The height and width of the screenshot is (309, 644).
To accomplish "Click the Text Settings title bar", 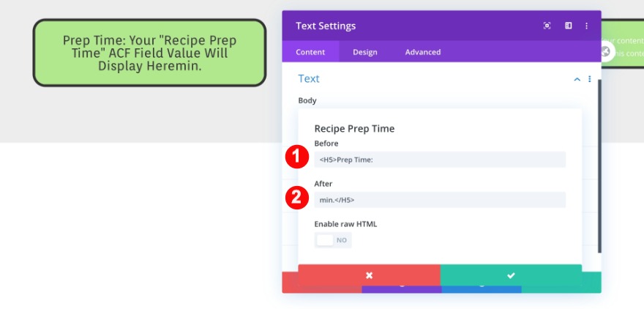I will pos(410,26).
